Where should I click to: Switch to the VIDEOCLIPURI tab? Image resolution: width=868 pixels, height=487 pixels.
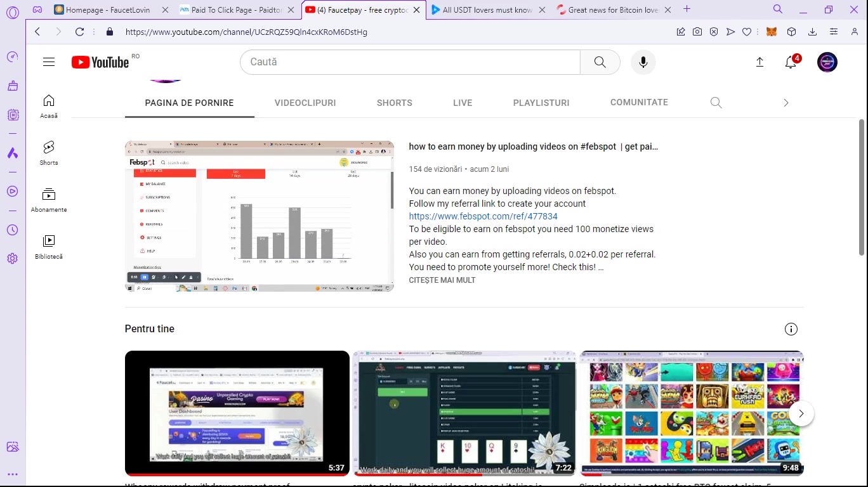[x=305, y=103]
